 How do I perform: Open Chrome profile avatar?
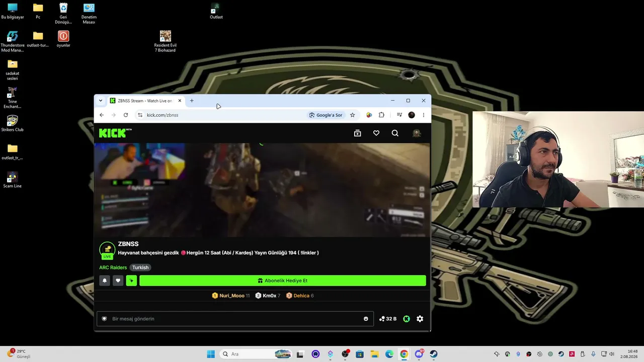412,115
